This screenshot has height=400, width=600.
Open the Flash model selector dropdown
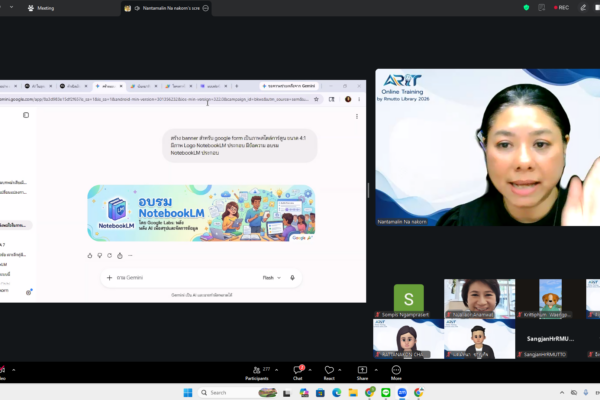click(x=272, y=278)
